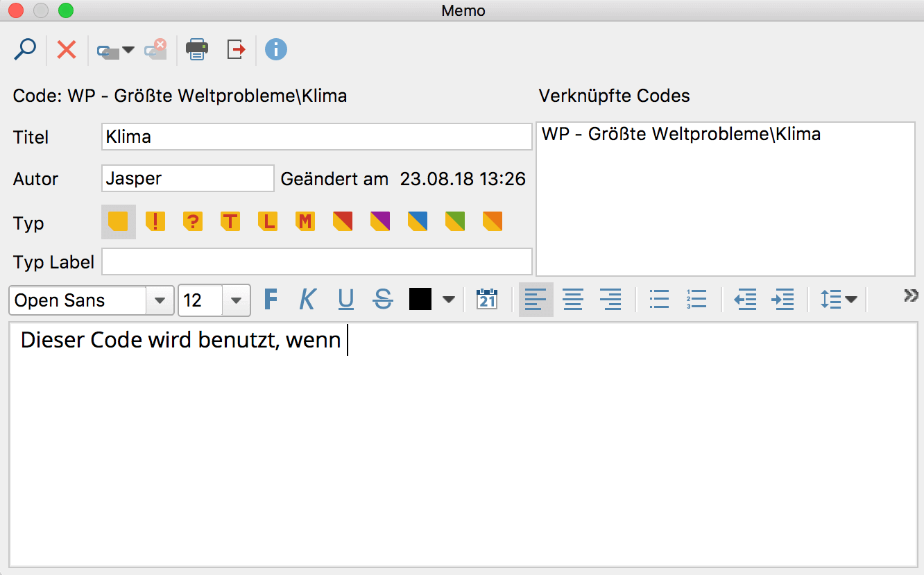Select the question mark memo type
This screenshot has height=575, width=924.
[193, 222]
